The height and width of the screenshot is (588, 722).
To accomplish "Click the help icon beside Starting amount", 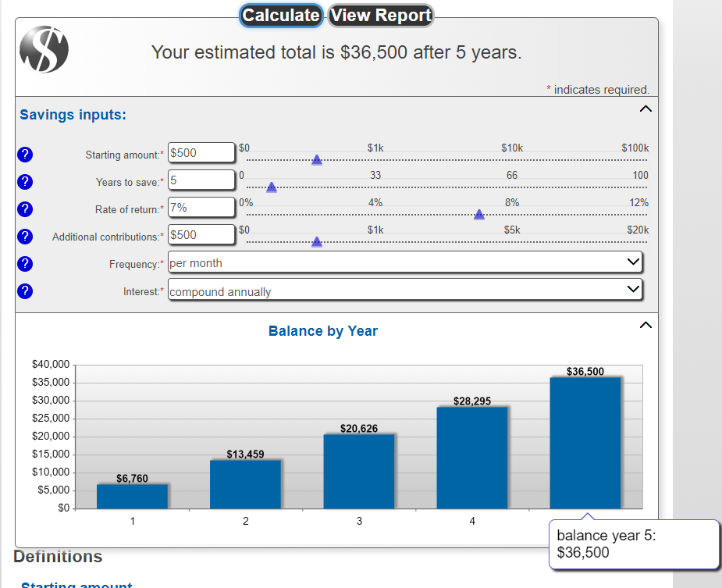I will (25, 154).
